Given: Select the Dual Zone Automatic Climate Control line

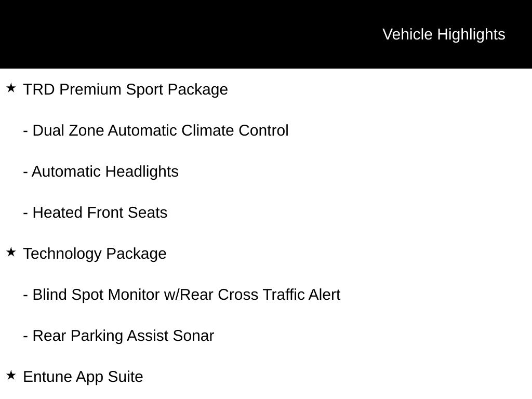Looking at the screenshot, I should (x=156, y=130).
